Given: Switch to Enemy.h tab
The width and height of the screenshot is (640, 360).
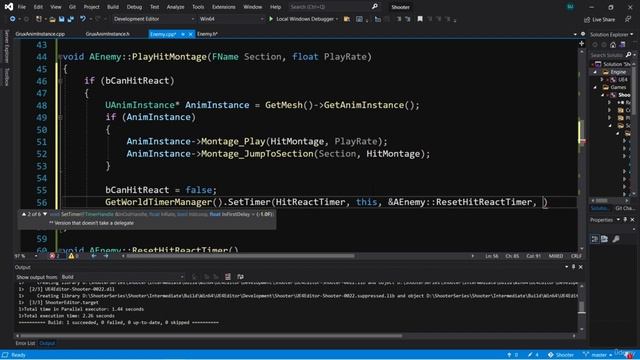Looking at the screenshot, I should pyautogui.click(x=207, y=34).
